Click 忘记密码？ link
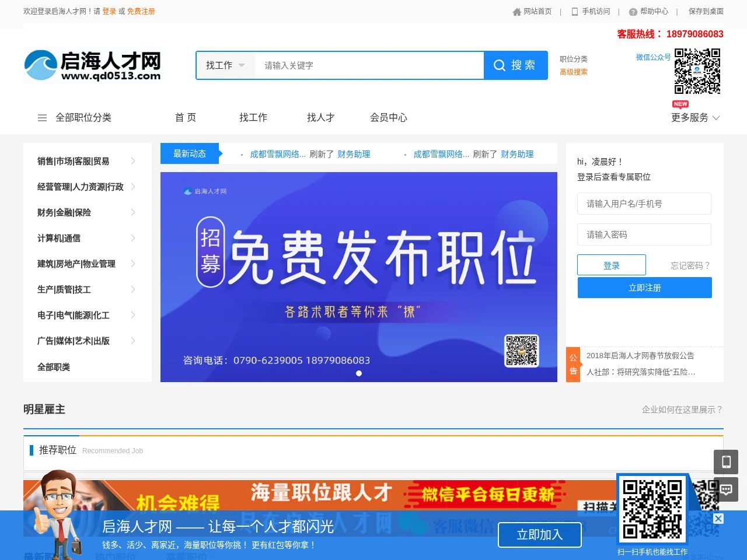 pos(691,265)
